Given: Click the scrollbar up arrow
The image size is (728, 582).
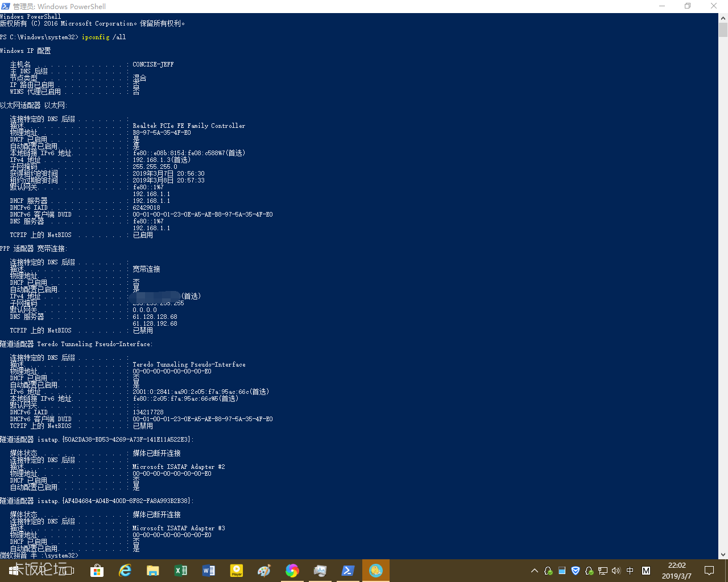Looking at the screenshot, I should (x=723, y=18).
